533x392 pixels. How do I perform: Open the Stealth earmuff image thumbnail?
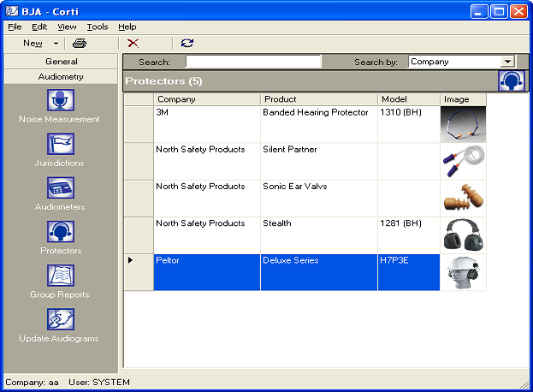click(x=463, y=235)
